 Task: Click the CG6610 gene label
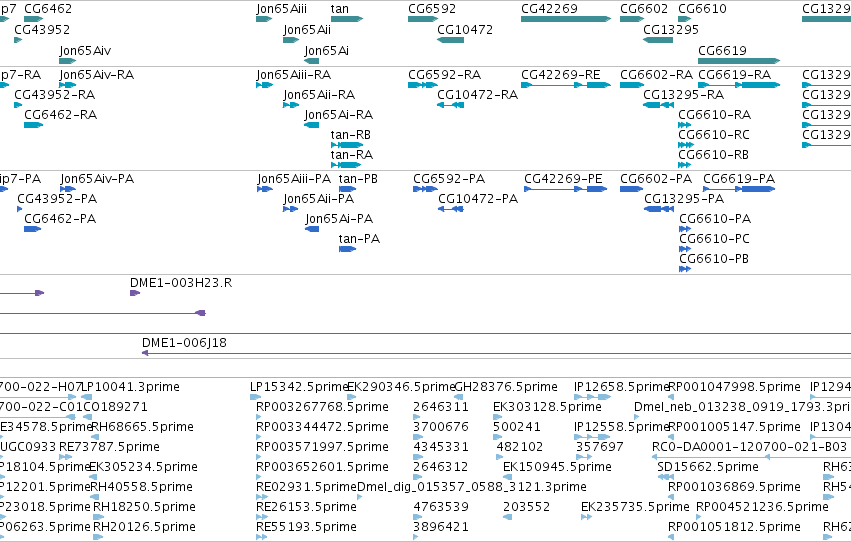(x=702, y=9)
